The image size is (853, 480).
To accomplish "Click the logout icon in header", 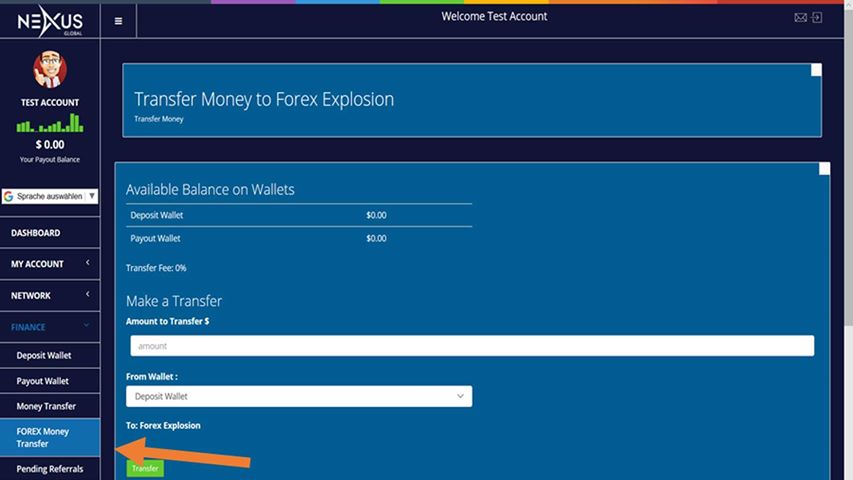I will [817, 17].
